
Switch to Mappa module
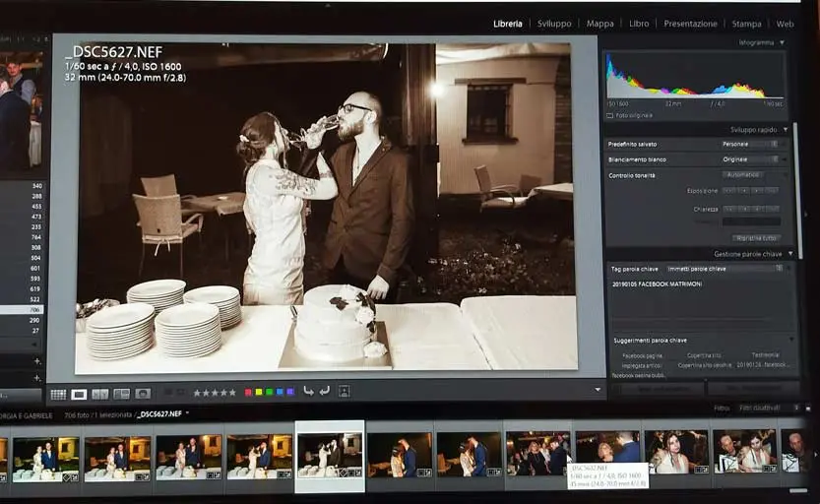(x=599, y=24)
